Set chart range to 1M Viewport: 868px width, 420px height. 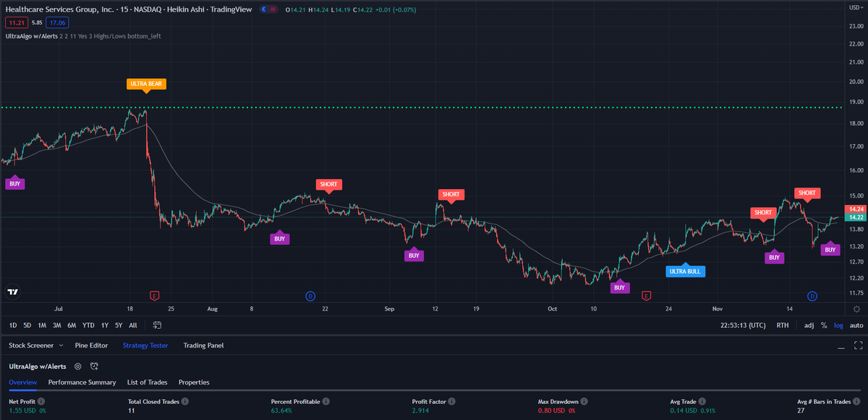point(42,325)
